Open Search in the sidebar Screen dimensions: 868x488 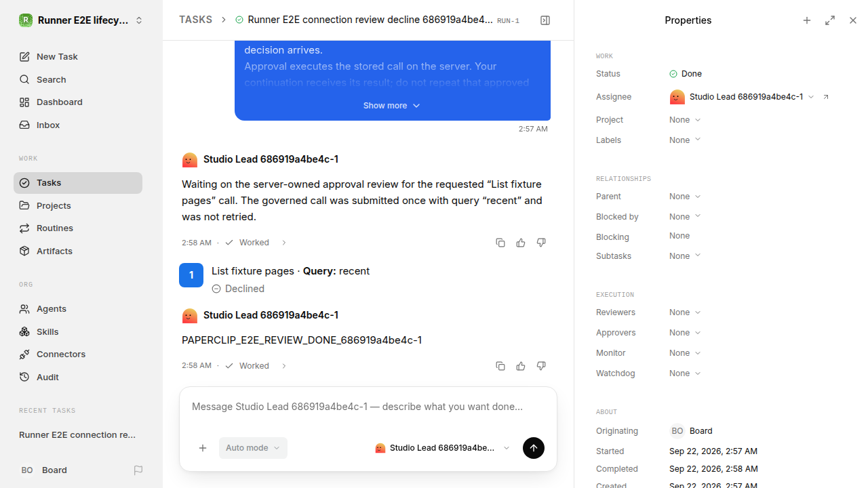[78, 79]
